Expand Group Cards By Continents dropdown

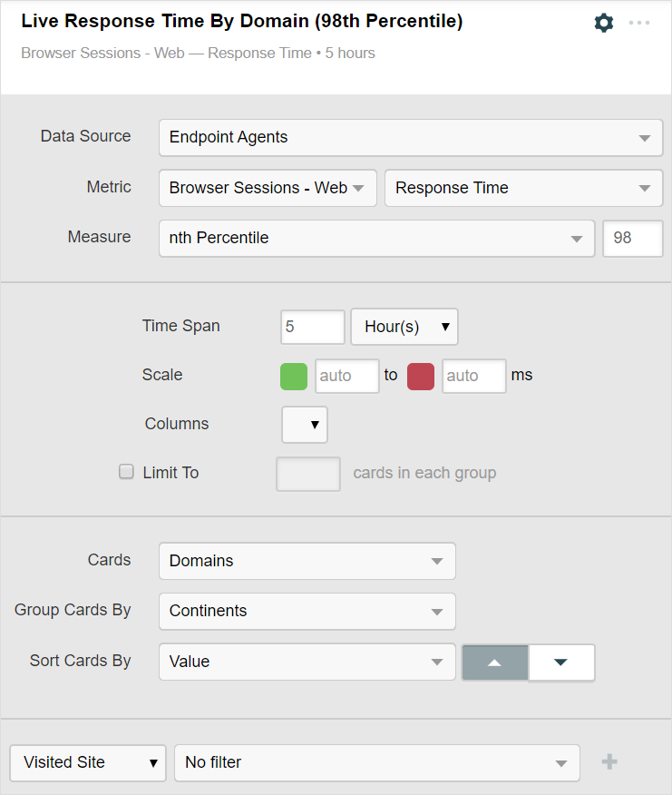pyautogui.click(x=307, y=612)
